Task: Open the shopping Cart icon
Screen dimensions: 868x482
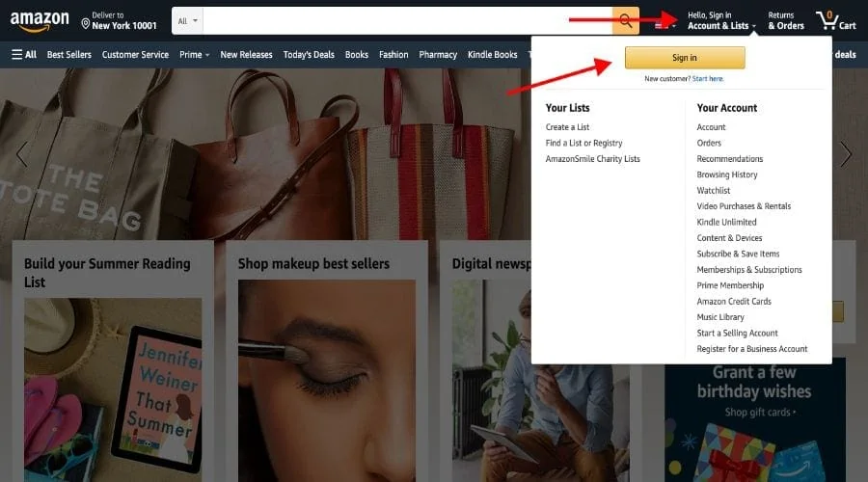Action: 836,20
